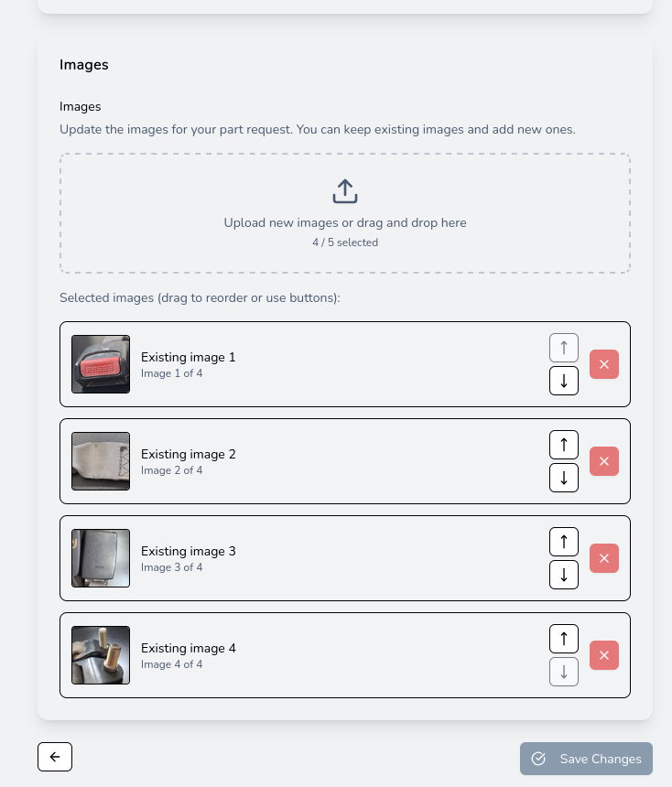Click the back arrow button
This screenshot has height=787, width=672.
click(x=55, y=757)
